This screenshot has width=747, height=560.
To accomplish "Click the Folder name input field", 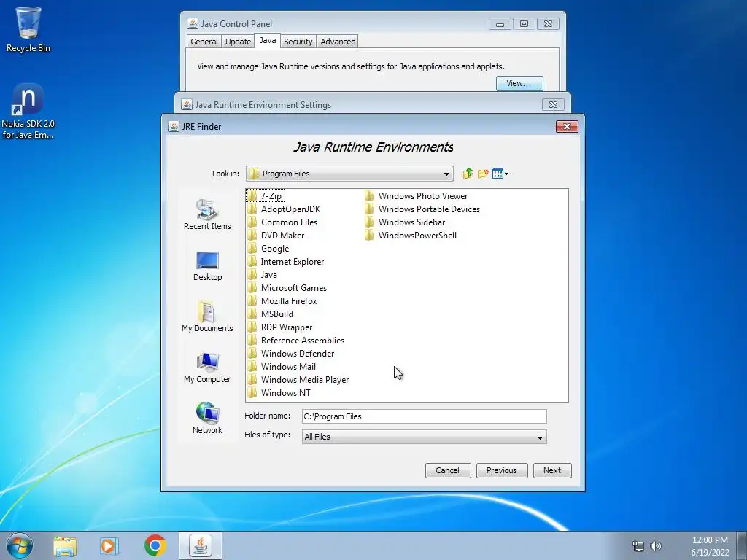I will (x=424, y=416).
